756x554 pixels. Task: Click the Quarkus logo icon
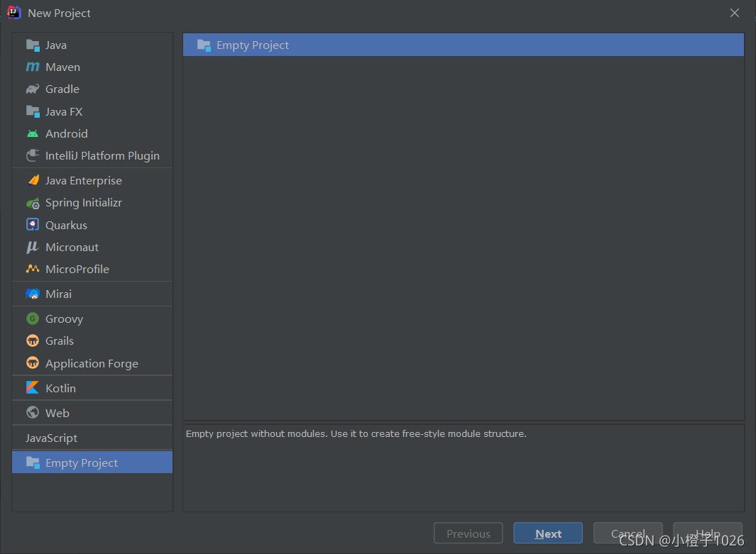coord(33,224)
